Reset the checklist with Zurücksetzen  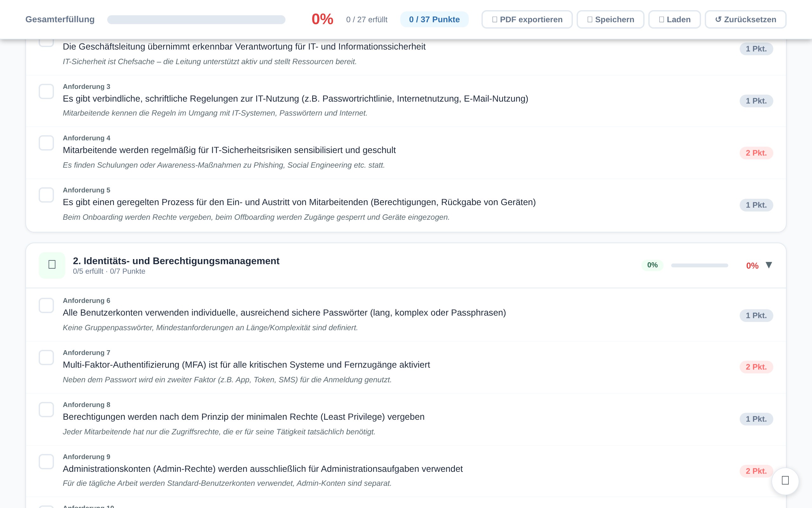coord(745,19)
